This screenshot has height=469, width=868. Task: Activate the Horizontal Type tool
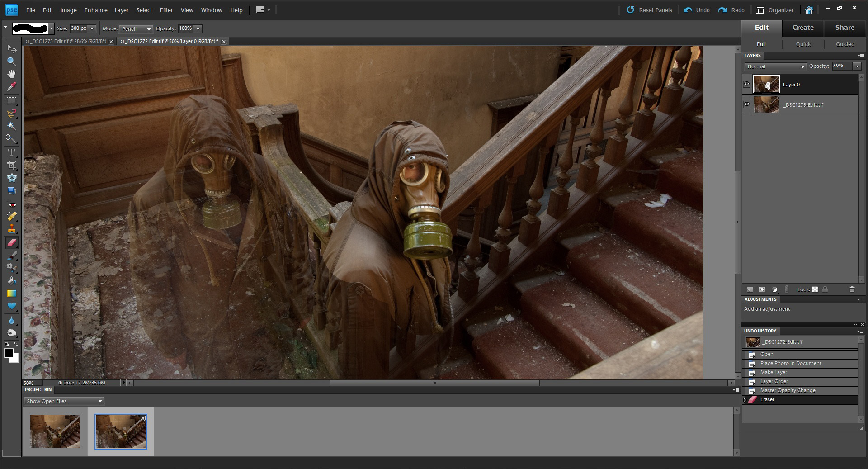click(x=11, y=152)
